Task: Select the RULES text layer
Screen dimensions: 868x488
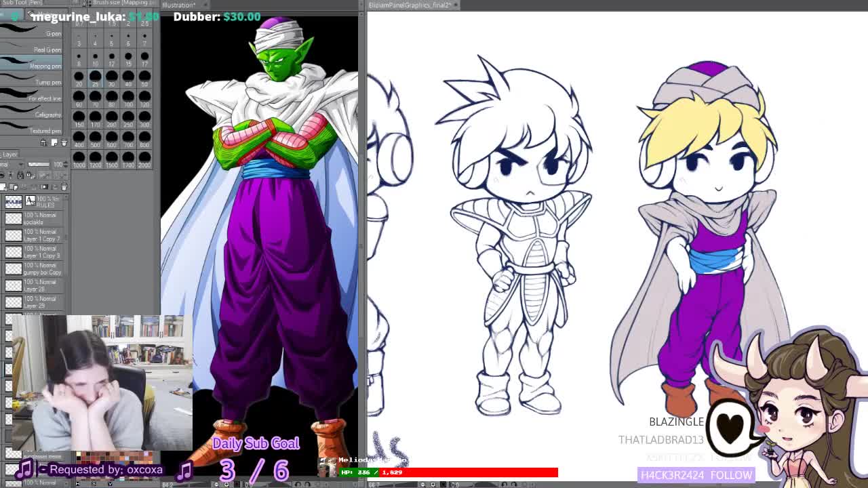Action: pyautogui.click(x=34, y=201)
